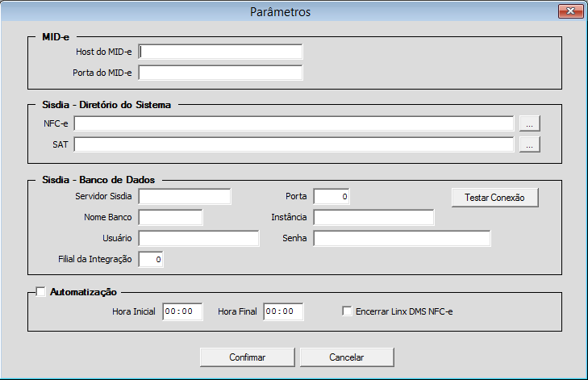Viewport: 588px width, 380px height.
Task: Close the Parâmetros window
Action: click(x=570, y=11)
